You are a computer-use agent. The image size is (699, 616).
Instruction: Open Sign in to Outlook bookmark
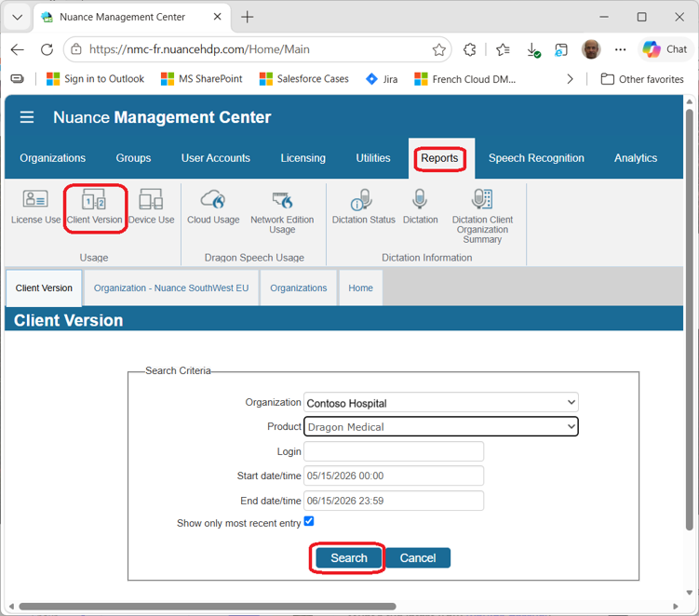point(95,79)
